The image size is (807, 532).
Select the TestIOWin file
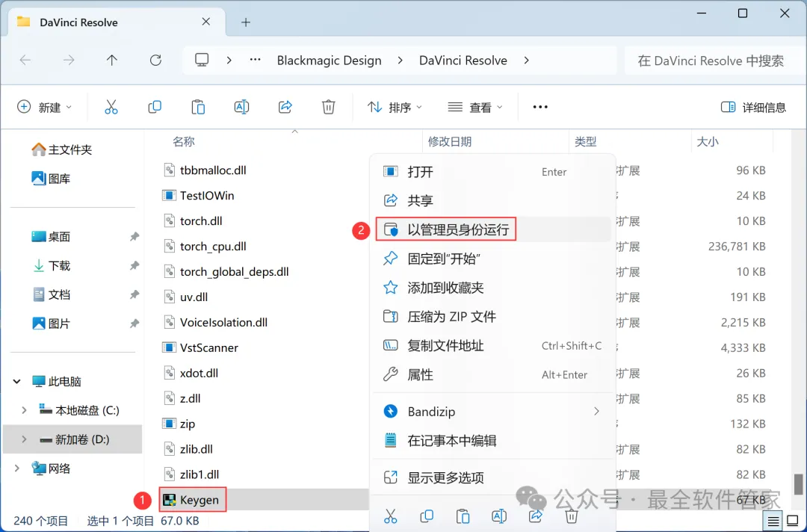pyautogui.click(x=199, y=196)
